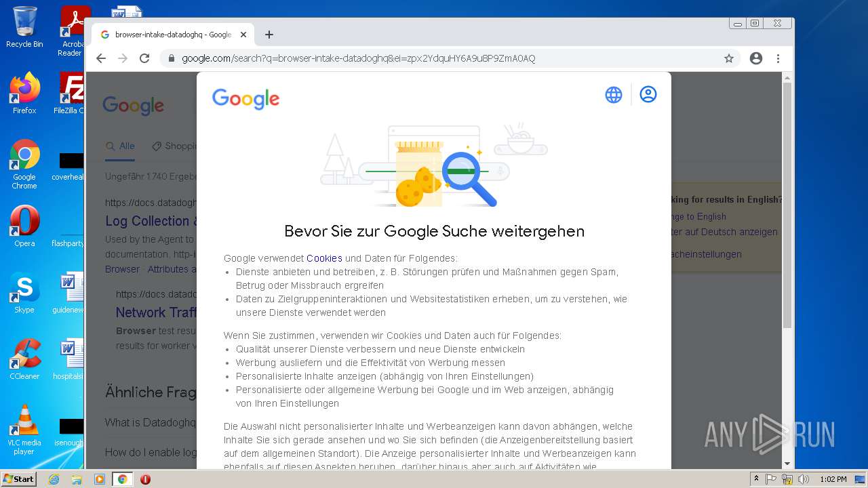Open the Spracheinstellungen link
This screenshot has height=488, width=868.
point(706,254)
